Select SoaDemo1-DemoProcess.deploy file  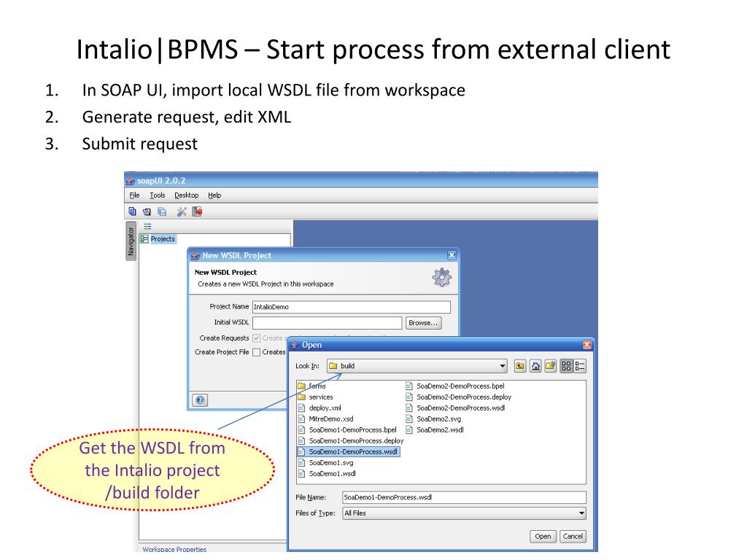[351, 440]
